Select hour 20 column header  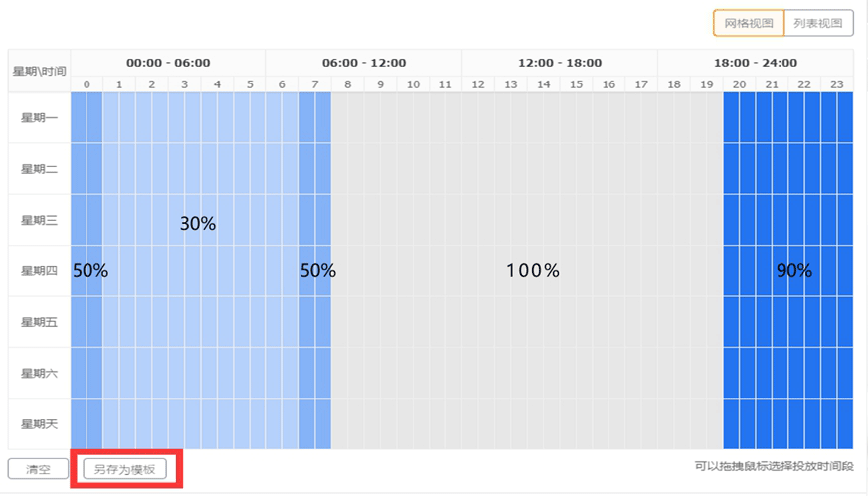click(739, 84)
